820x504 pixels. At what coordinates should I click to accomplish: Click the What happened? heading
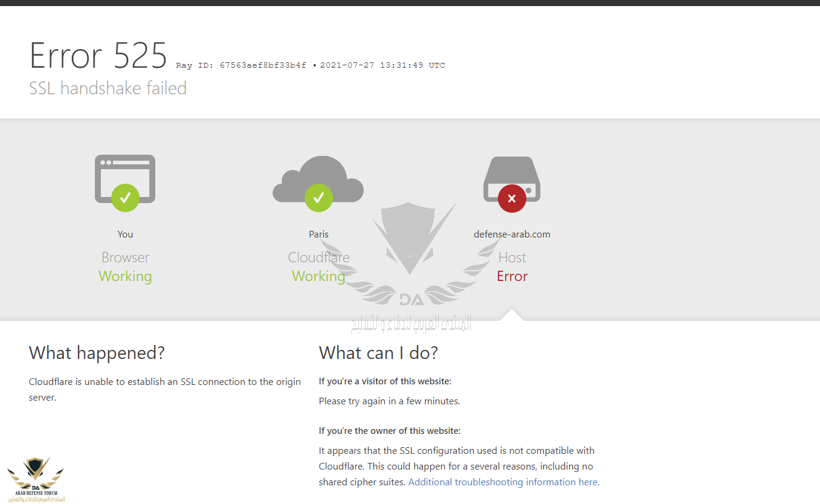tap(97, 353)
